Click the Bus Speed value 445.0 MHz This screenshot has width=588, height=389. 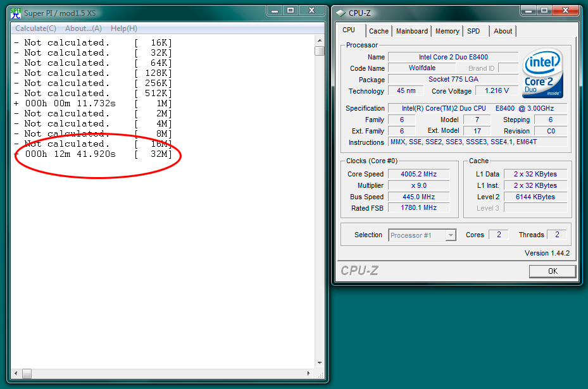[x=418, y=197]
